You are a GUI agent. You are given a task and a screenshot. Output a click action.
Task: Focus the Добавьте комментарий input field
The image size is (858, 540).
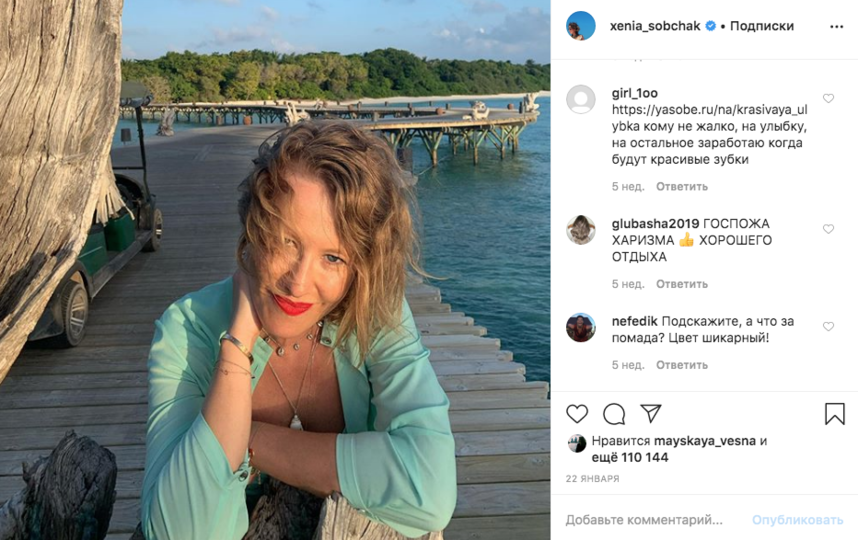pyautogui.click(x=644, y=520)
